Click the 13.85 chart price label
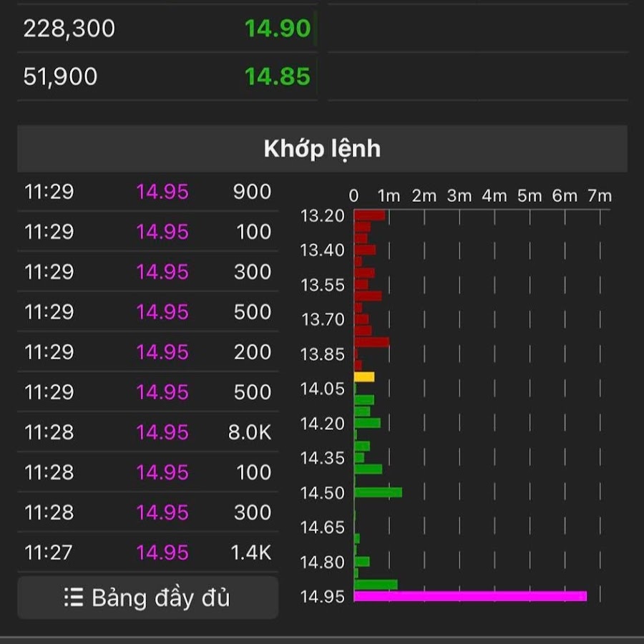This screenshot has width=644, height=644. click(322, 354)
